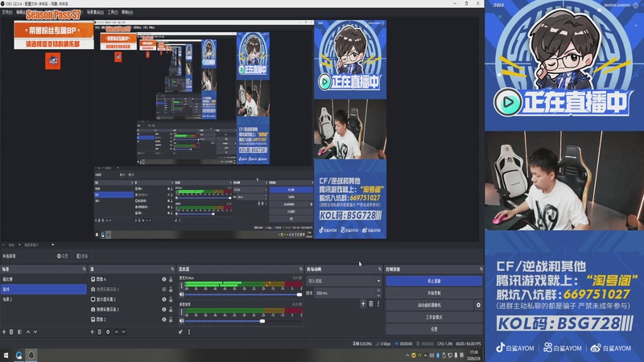Open the 工具 (Tools) menu
Image resolution: width=644 pixels, height=362 pixels.
[x=113, y=12]
